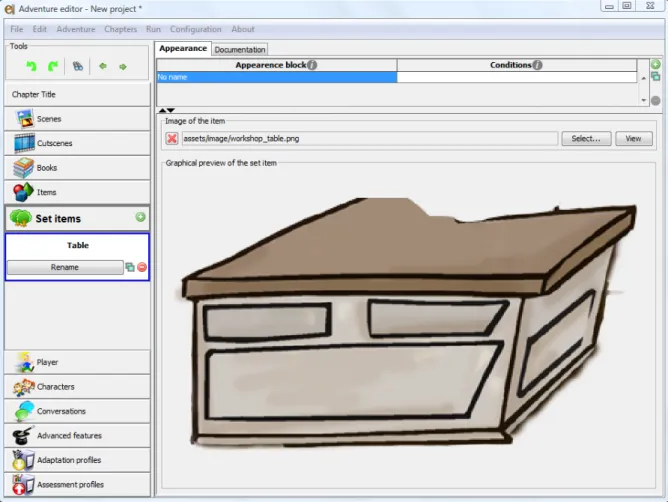Open the Configuration menu
The image size is (668, 502).
[196, 29]
